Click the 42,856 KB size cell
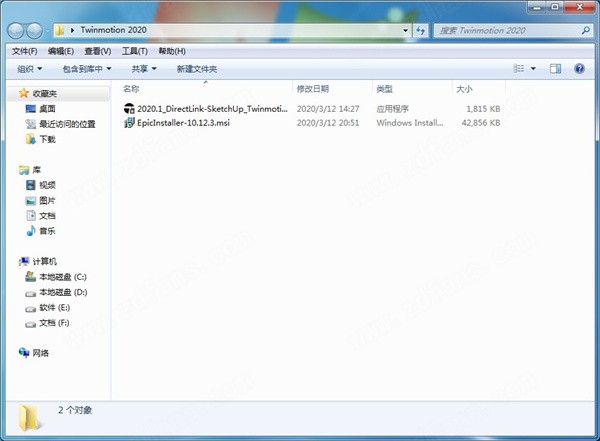Screen dimensions: 600x441 [481, 122]
